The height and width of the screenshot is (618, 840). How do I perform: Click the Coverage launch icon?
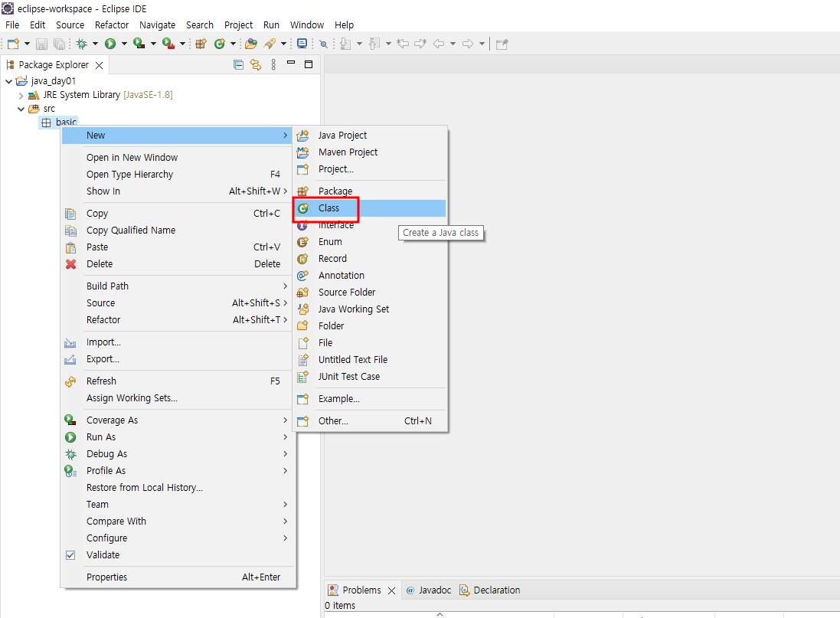click(x=139, y=44)
